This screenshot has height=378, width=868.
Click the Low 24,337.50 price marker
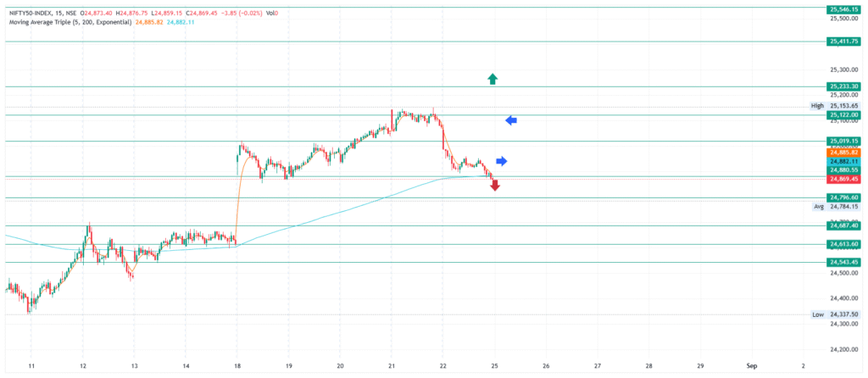click(x=835, y=314)
